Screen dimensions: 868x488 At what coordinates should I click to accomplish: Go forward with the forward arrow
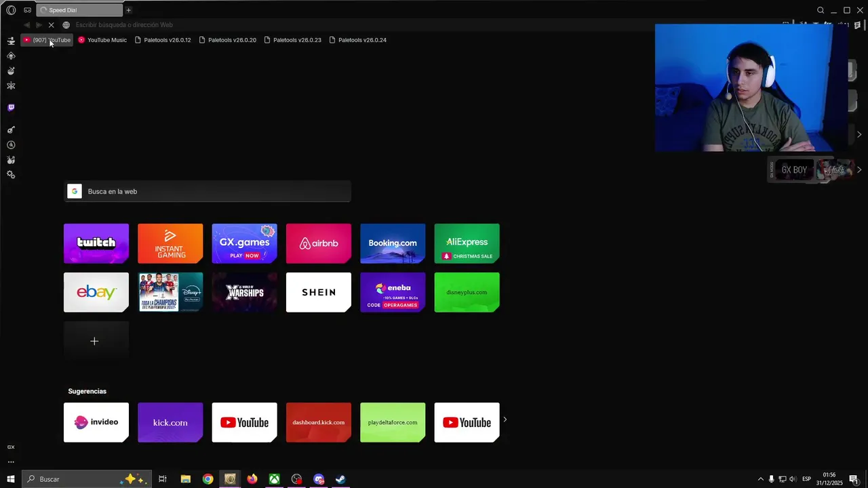coord(39,25)
